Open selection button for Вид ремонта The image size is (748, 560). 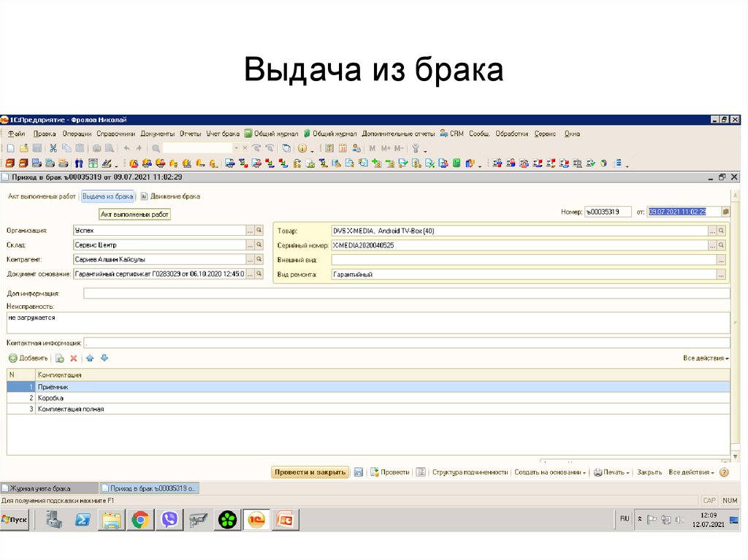click(722, 275)
